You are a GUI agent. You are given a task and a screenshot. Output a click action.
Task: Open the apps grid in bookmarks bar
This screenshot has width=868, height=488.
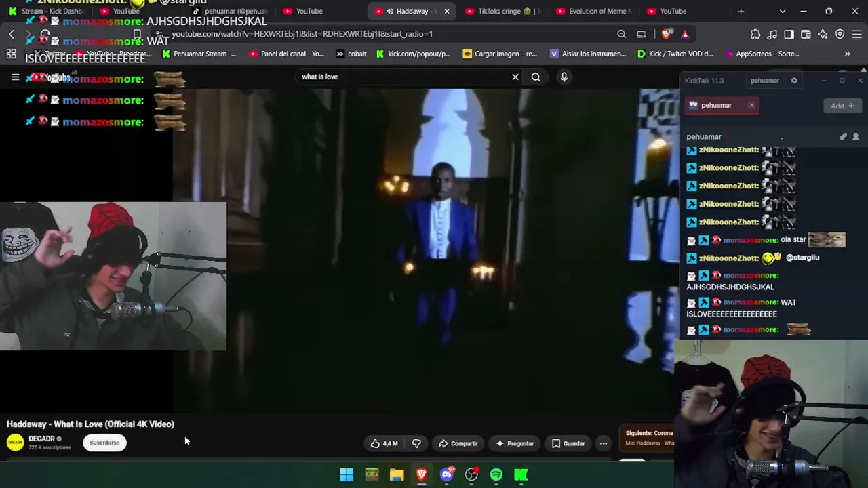pyautogui.click(x=12, y=54)
